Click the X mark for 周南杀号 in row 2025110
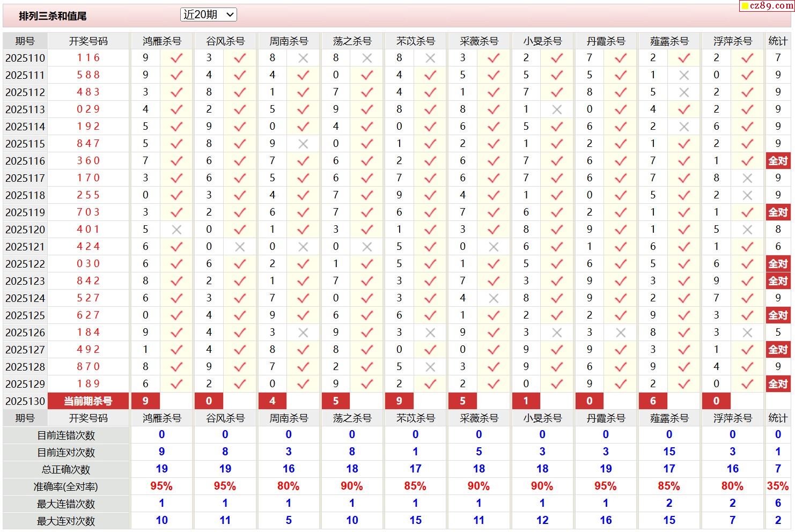This screenshot has height=532, width=795. (x=303, y=58)
